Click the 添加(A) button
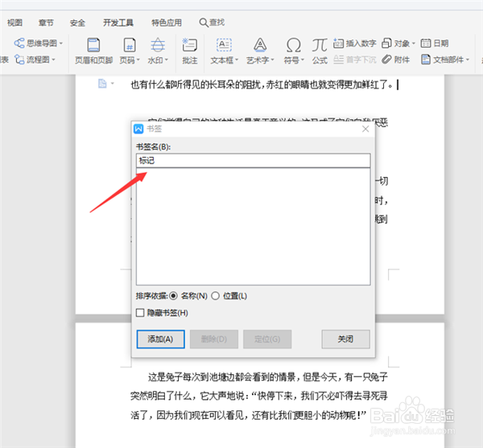Image resolution: width=483 pixels, height=448 pixels. 160,339
